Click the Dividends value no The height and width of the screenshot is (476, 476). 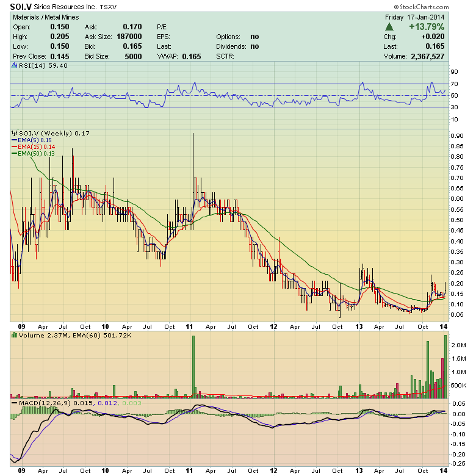pos(254,46)
